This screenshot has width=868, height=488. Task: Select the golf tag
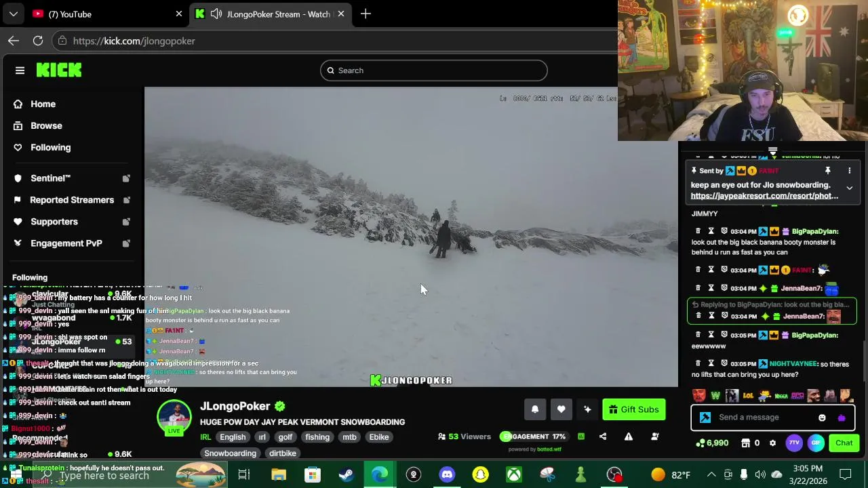[285, 437]
